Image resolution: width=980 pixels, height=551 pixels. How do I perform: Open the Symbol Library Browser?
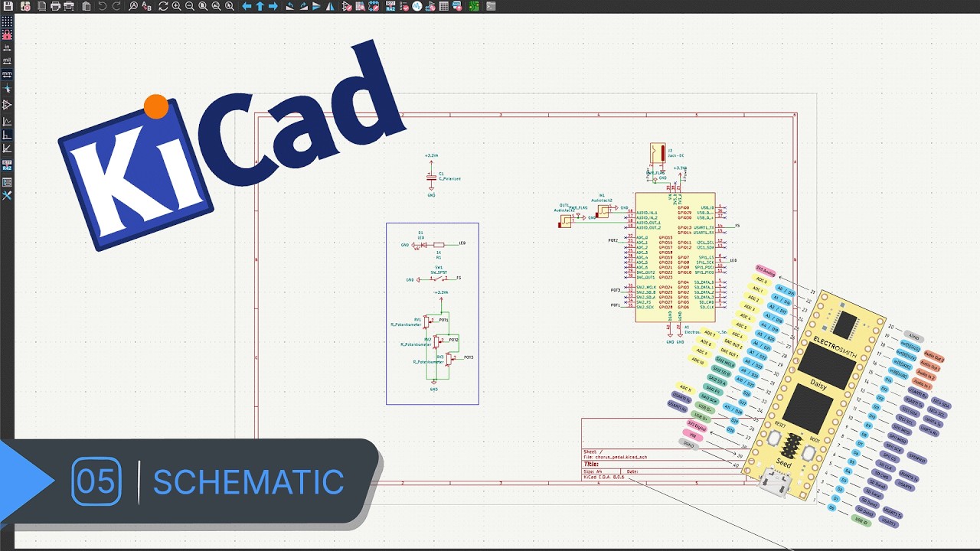360,6
